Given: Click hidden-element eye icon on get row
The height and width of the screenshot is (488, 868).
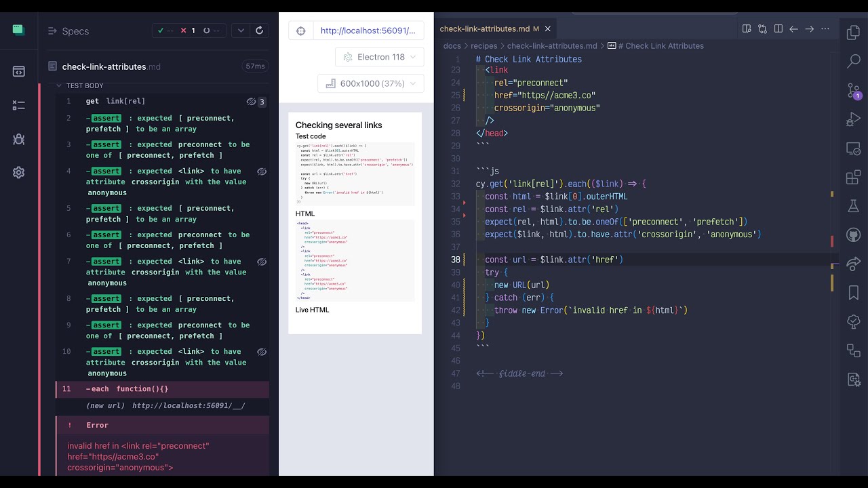Looking at the screenshot, I should click(251, 102).
